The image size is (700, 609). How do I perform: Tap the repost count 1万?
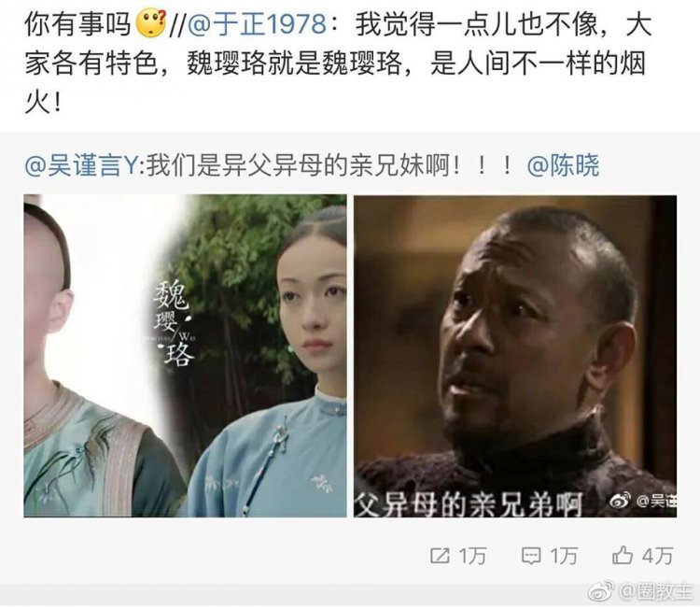click(x=473, y=557)
